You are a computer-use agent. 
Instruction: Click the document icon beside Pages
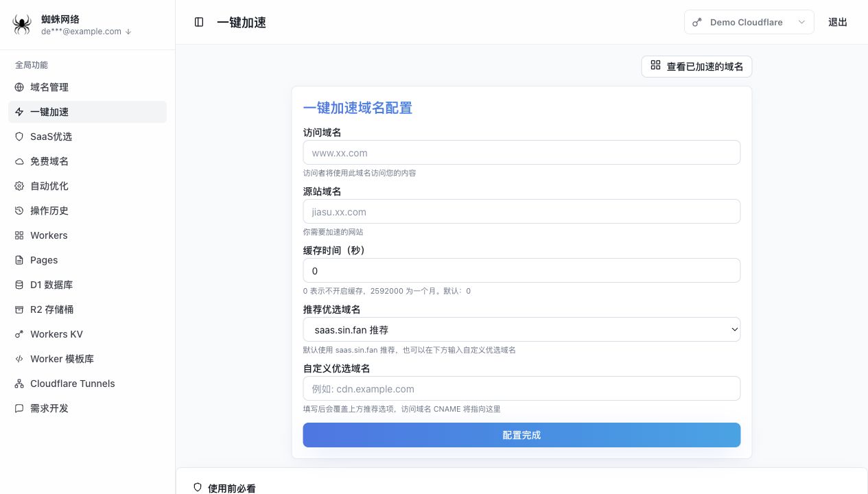19,260
